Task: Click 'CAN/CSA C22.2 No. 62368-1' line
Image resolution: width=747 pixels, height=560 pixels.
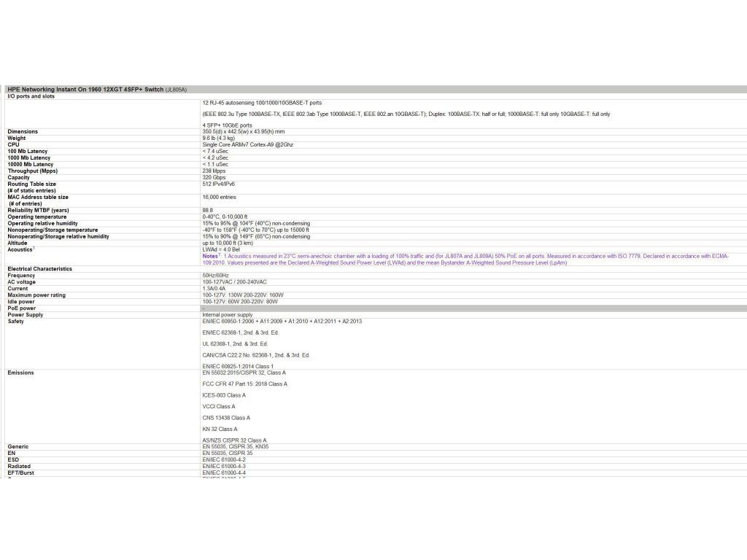Action: point(256,355)
